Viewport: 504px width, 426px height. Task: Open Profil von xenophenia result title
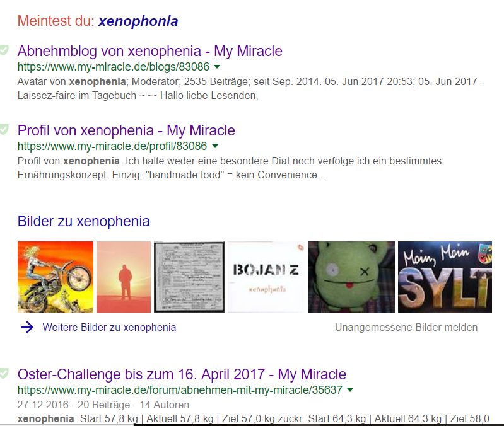126,130
